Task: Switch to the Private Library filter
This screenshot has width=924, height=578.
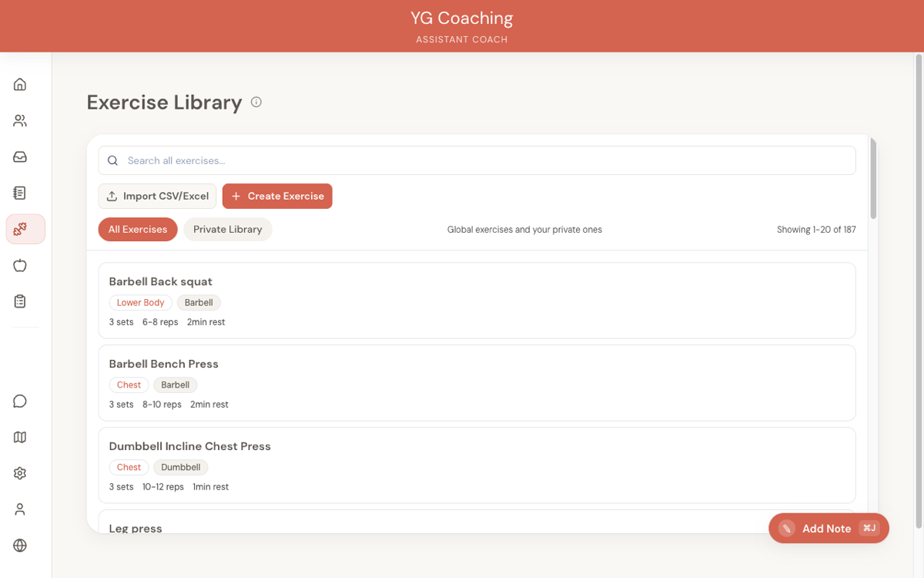Action: [x=228, y=229]
